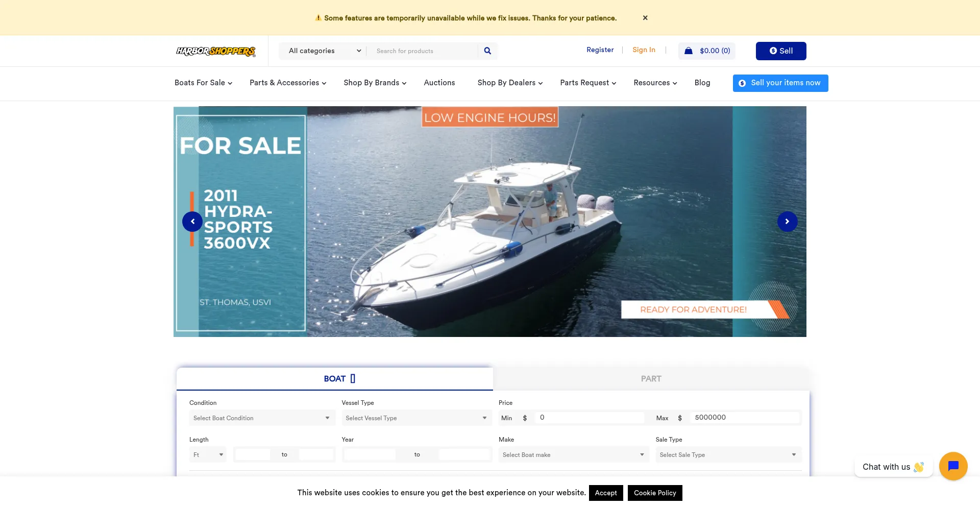Click the blue Sell button
This screenshot has height=507, width=980.
781,51
